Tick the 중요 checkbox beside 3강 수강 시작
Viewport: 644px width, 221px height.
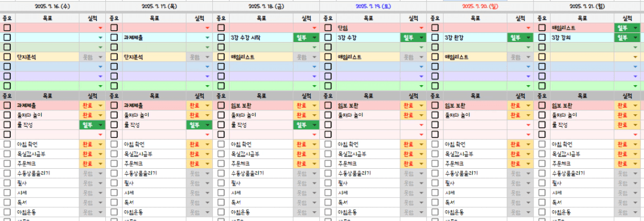[x=221, y=37]
